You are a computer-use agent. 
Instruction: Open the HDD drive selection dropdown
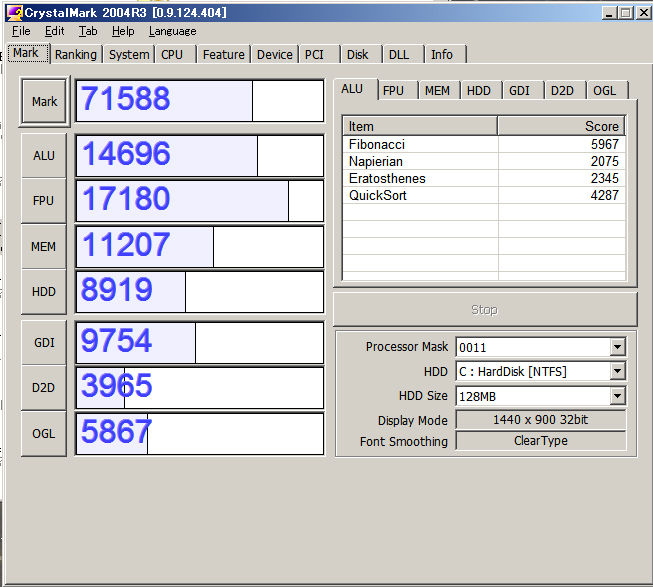617,372
